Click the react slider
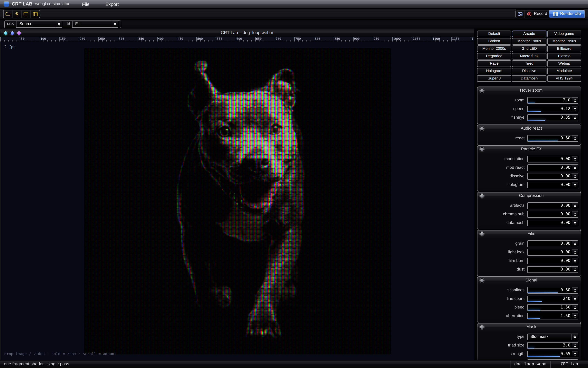The width and height of the screenshot is (588, 368). [x=550, y=138]
